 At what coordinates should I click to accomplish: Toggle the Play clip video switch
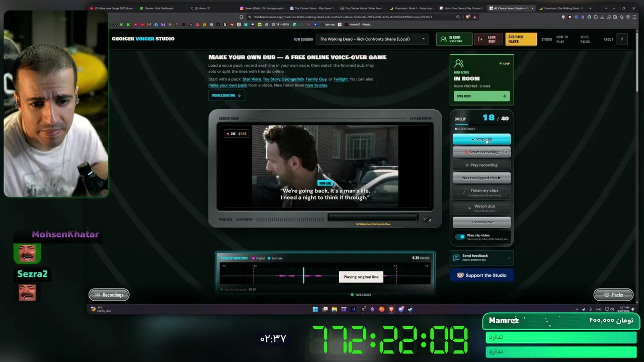[460, 236]
